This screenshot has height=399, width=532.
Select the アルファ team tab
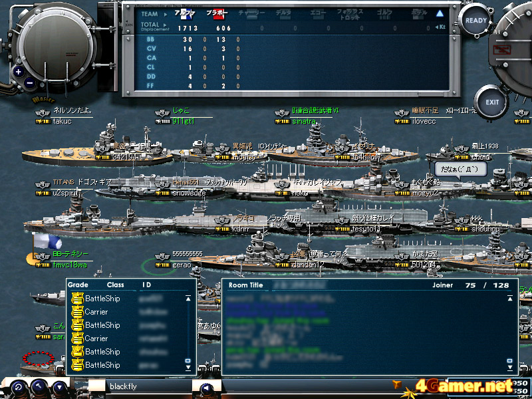[184, 13]
